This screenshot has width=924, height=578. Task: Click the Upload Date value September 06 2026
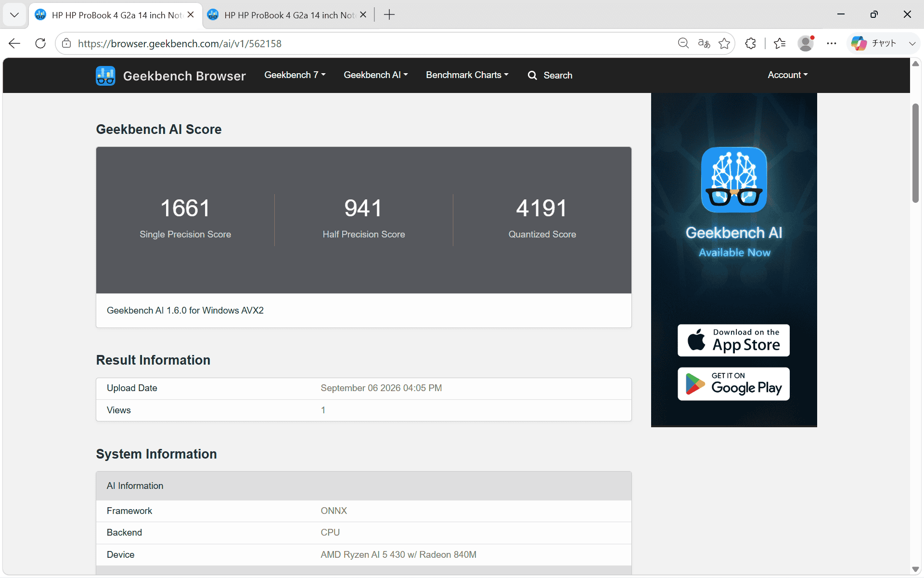pos(381,388)
